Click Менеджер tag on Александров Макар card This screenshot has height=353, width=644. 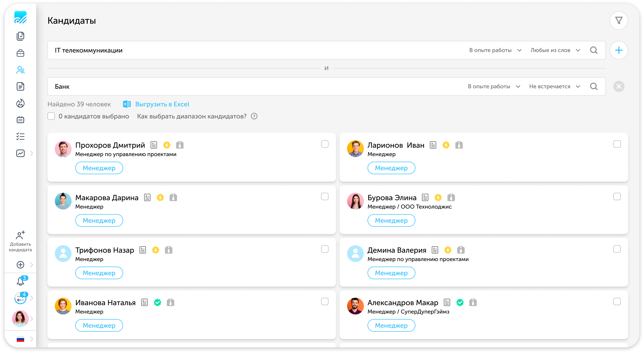391,325
